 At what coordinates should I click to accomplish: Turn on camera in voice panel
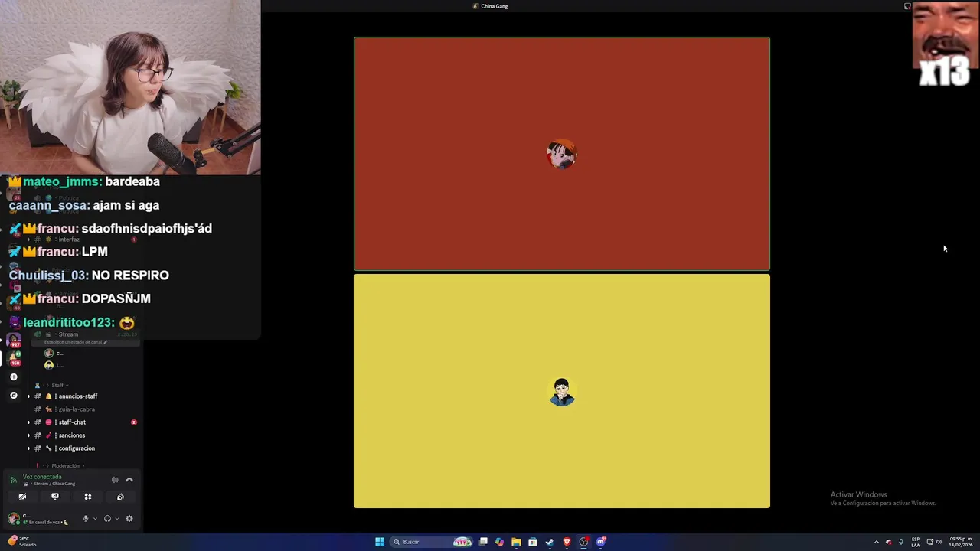tap(22, 497)
